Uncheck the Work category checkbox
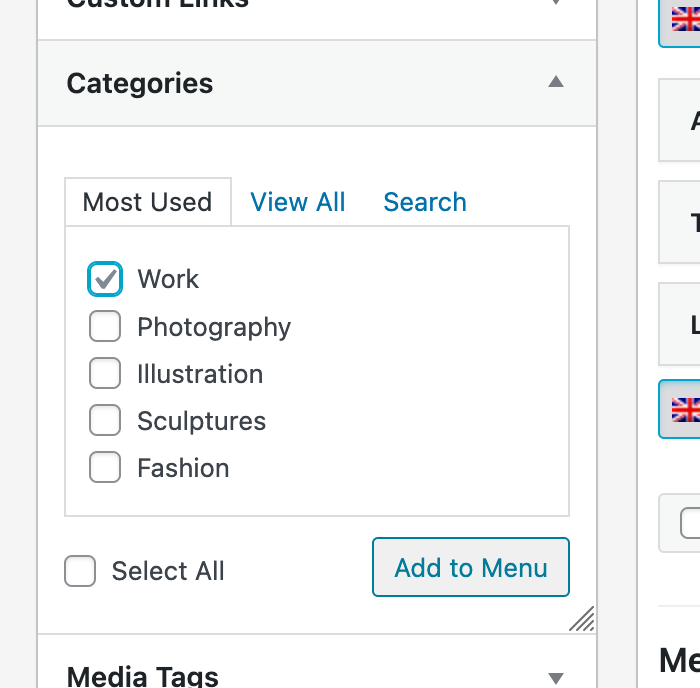Image resolution: width=700 pixels, height=688 pixels. pyautogui.click(x=105, y=279)
